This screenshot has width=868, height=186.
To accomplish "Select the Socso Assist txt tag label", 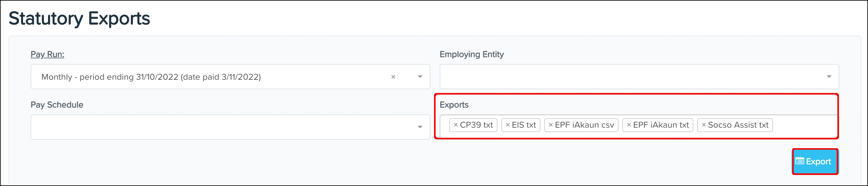I will (738, 125).
